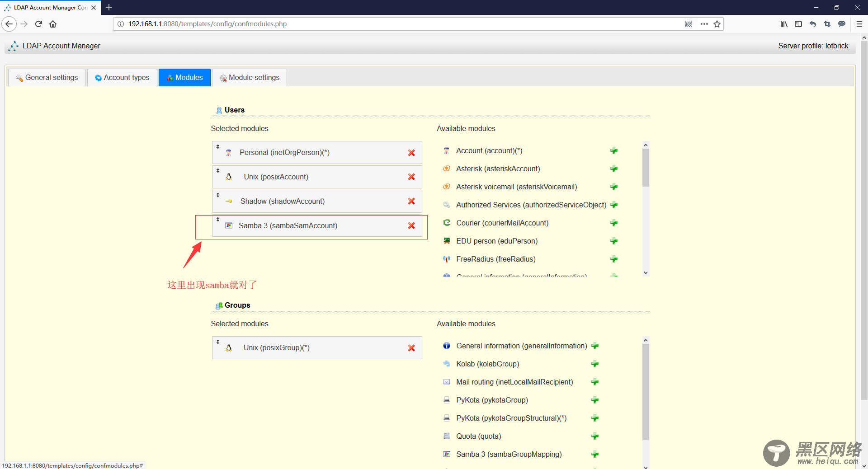Add General information group module
Image resolution: width=868 pixels, height=469 pixels.
[x=595, y=346]
